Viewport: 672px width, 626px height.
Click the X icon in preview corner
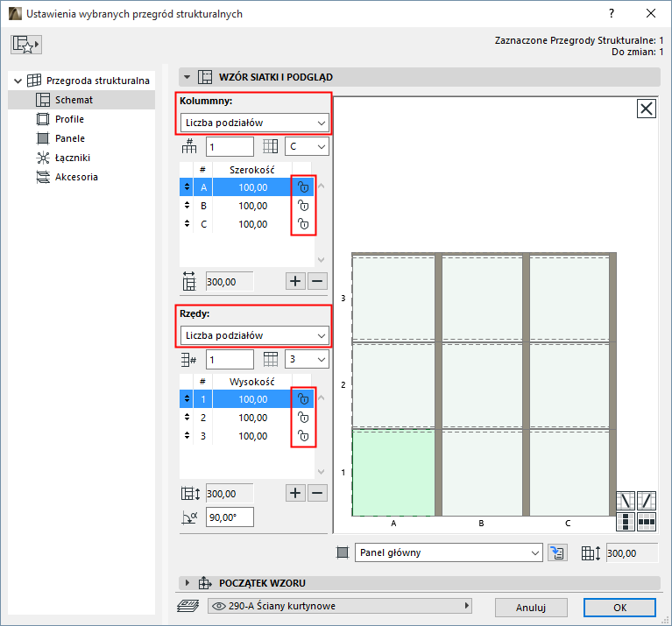tap(647, 109)
